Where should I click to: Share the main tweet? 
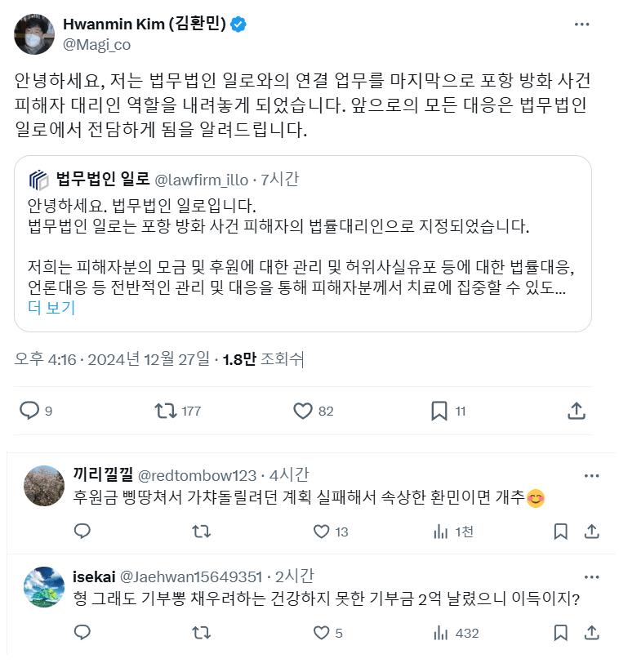tap(575, 410)
